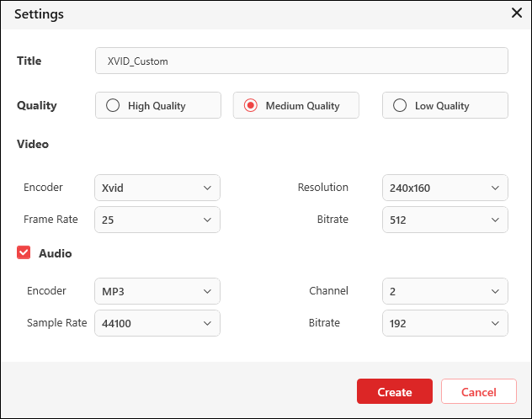Viewport: 532px width, 419px height.
Task: Click the Medium Quality option label
Action: (302, 106)
